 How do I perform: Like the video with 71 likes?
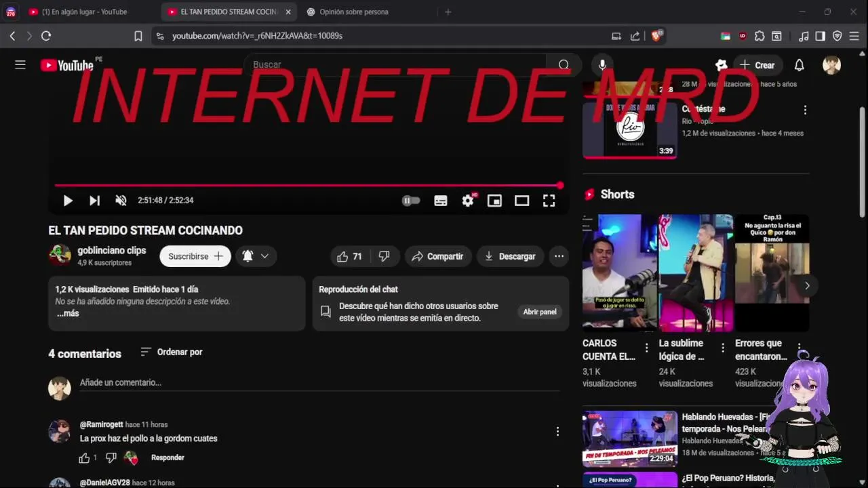coord(349,256)
